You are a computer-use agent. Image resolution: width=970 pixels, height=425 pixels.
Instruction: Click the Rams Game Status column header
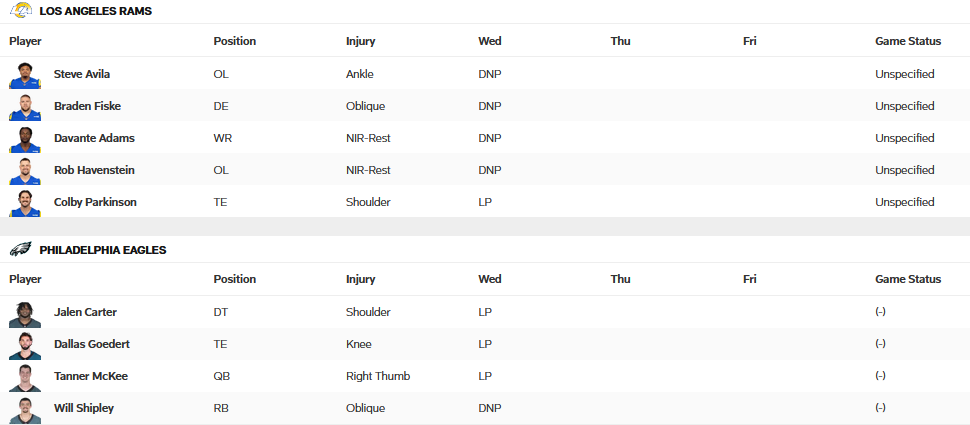[x=907, y=41]
